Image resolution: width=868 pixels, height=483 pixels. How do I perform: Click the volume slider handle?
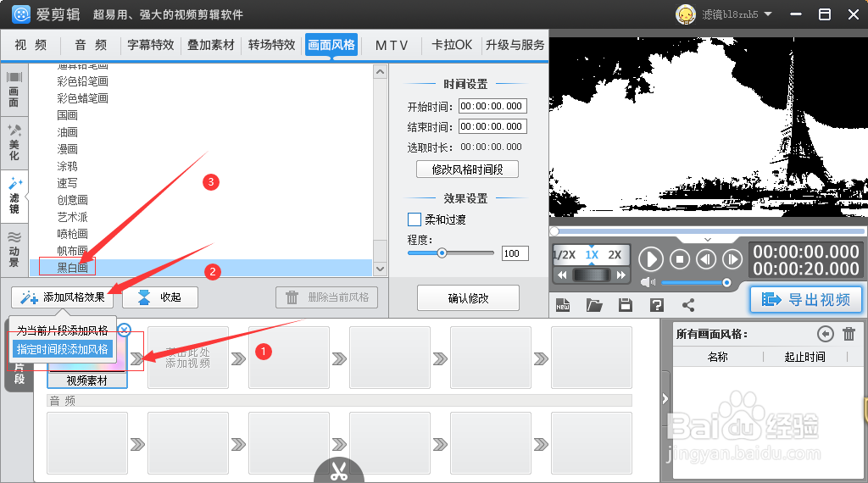click(x=726, y=283)
